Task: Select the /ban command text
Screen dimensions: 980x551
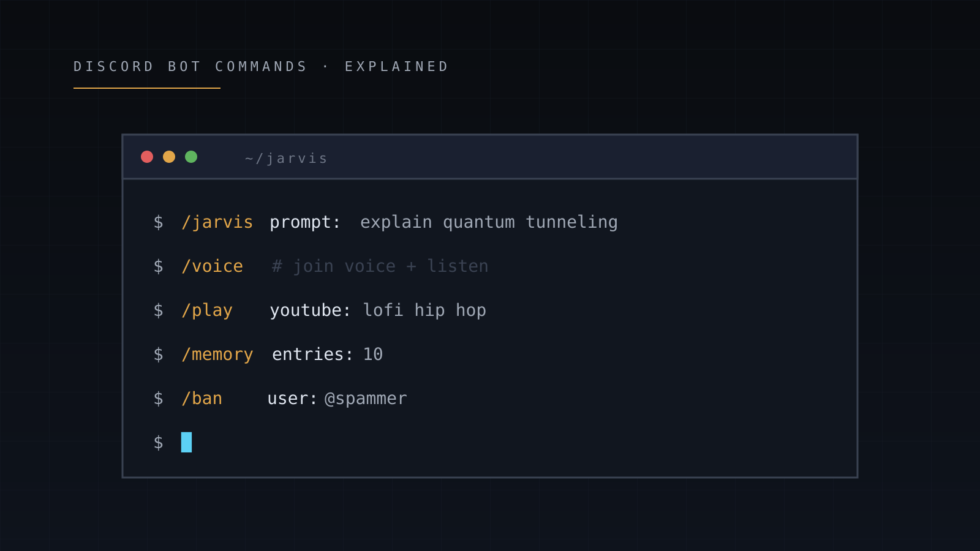Action: (202, 399)
